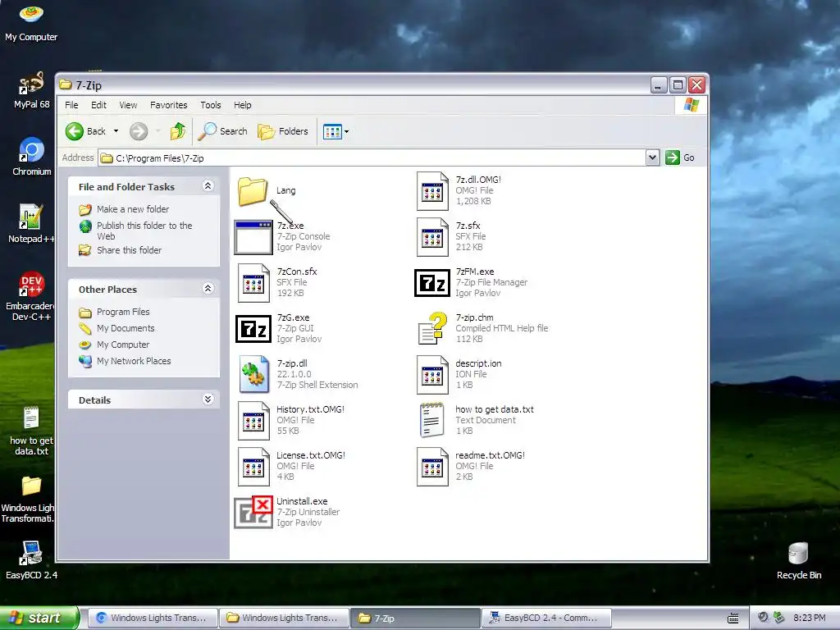Select the 7z.dll.OMG! file icon
Viewport: 840px width, 630px height.
432,191
